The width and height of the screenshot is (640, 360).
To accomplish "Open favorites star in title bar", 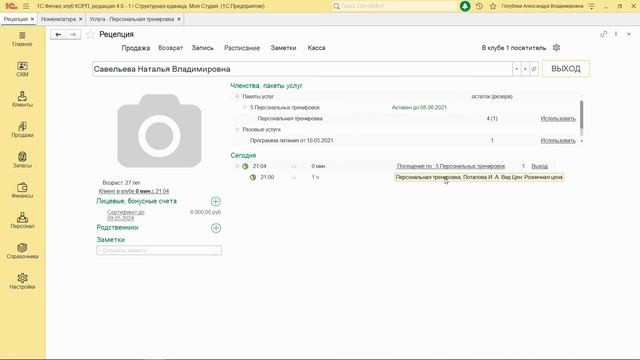I will point(493,6).
